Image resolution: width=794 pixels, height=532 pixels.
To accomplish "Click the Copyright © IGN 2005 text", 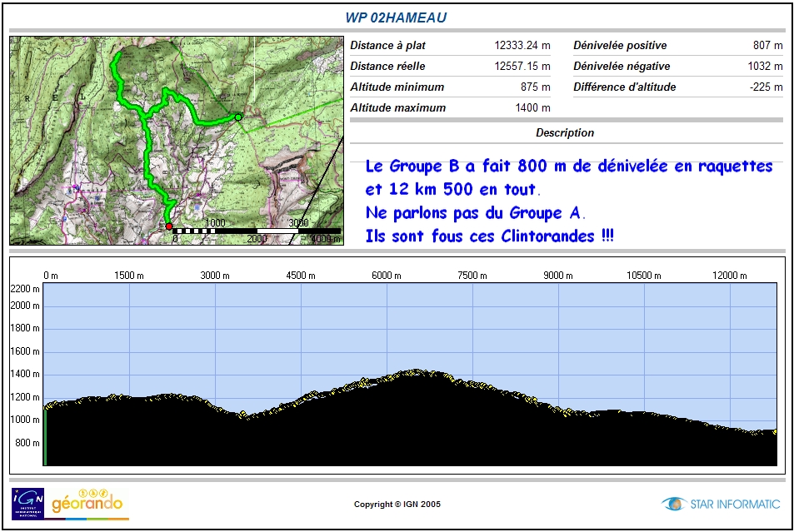I will point(397,505).
